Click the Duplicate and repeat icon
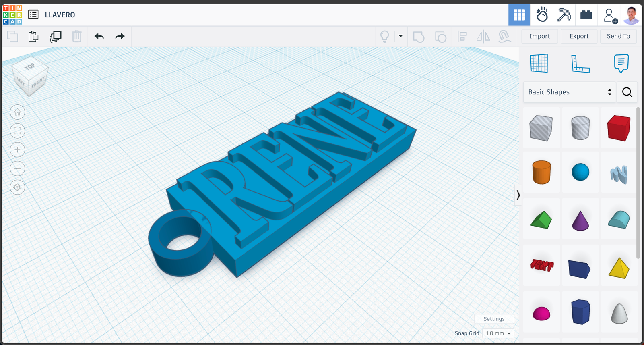This screenshot has height=345, width=644. point(56,37)
